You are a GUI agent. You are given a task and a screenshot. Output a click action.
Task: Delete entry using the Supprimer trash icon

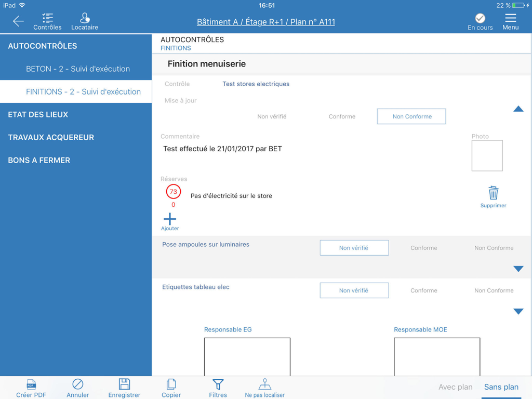[493, 192]
